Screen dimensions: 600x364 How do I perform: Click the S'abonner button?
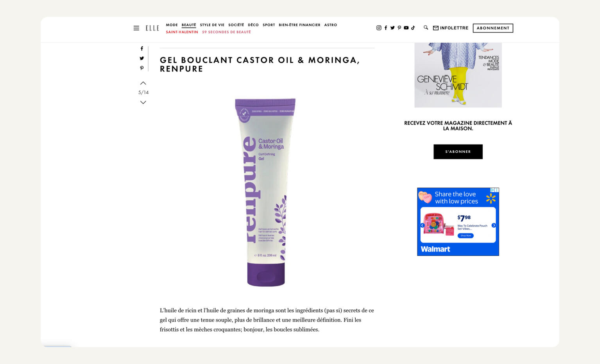tap(458, 152)
